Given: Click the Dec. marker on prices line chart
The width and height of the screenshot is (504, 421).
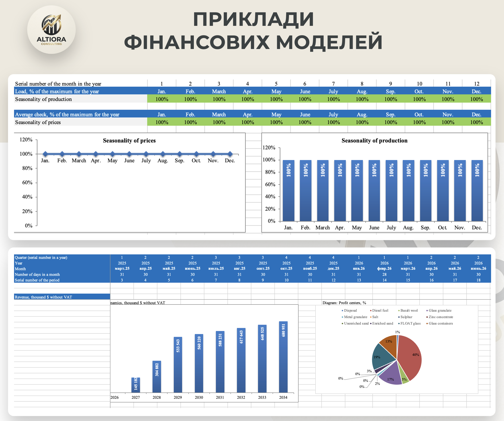Looking at the screenshot, I should tap(230, 154).
